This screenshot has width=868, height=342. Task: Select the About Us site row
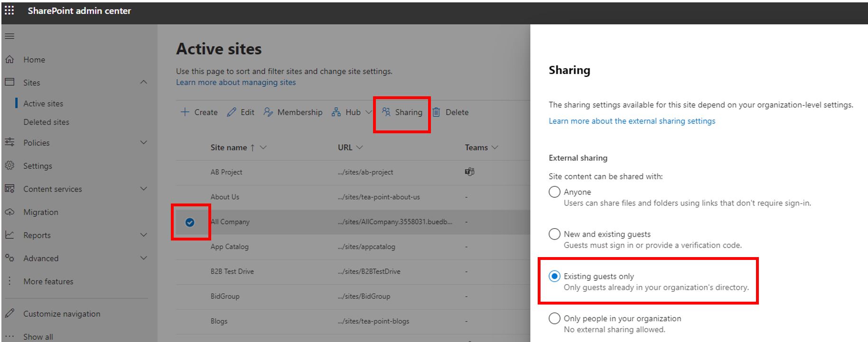tap(353, 197)
